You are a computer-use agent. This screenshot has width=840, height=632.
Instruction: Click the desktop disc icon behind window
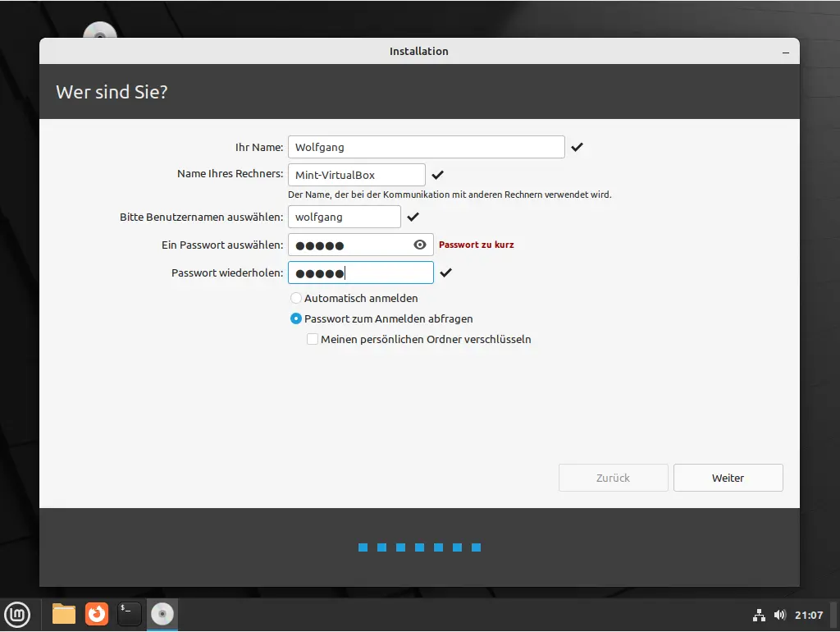pos(101,32)
